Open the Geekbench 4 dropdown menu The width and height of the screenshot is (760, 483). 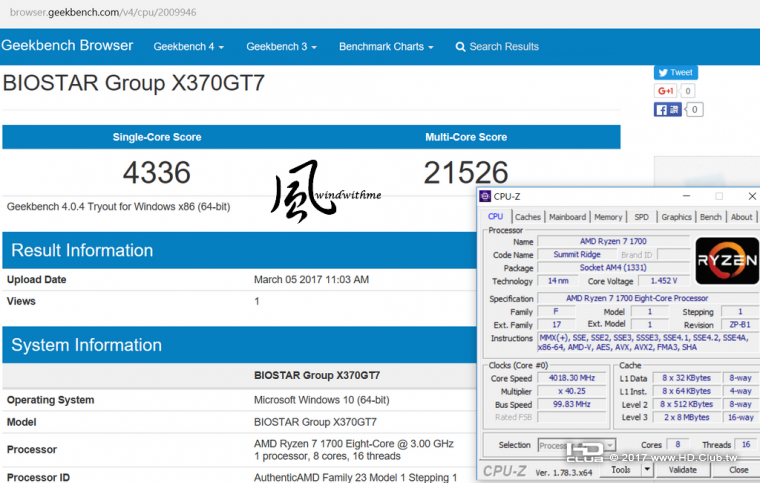click(x=189, y=47)
